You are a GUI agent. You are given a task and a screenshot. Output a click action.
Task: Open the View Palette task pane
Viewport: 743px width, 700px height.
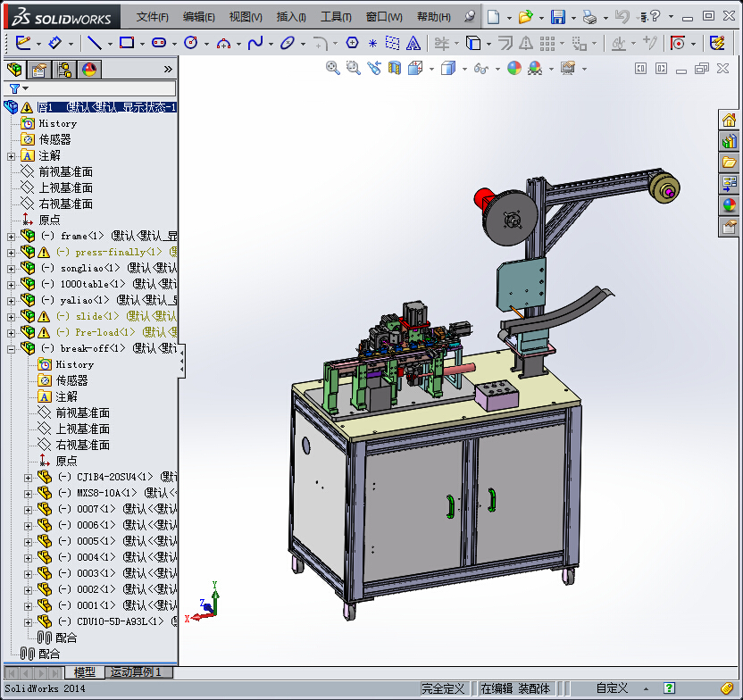pos(729,184)
